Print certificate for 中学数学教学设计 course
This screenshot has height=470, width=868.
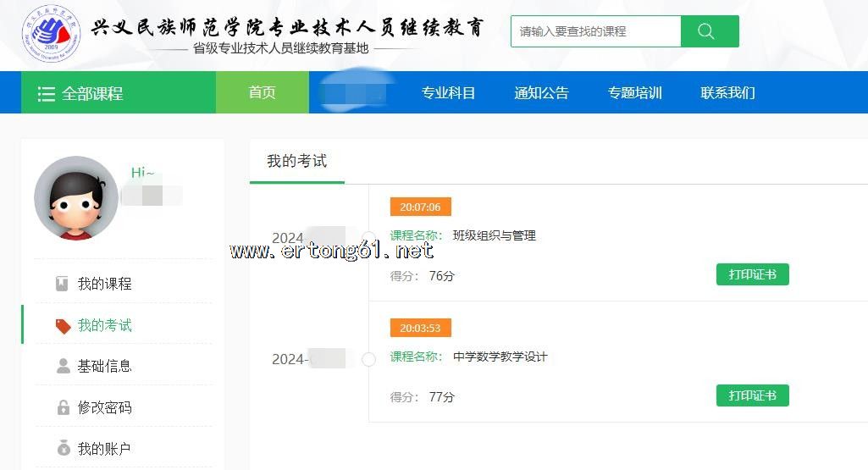point(752,395)
